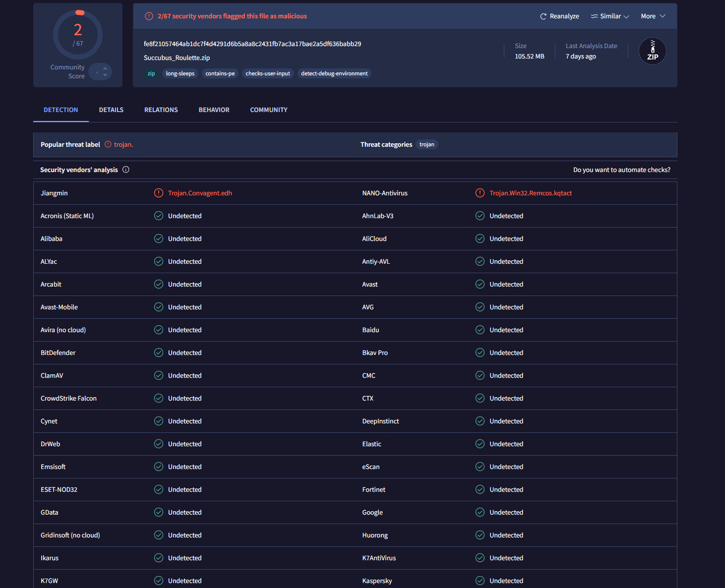
Task: Click the ZIP file type icon
Action: 652,51
